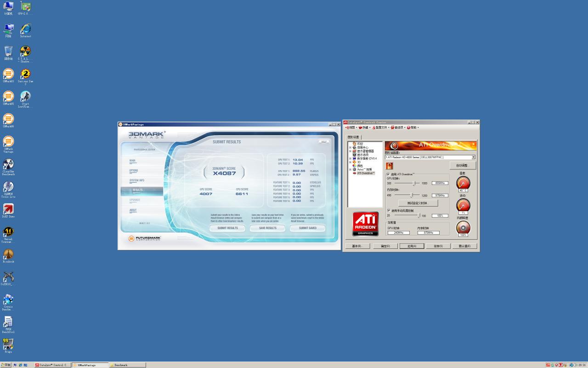Toggle the enable ATI Overdrive checkbox
This screenshot has height=368, width=588.
coord(388,174)
